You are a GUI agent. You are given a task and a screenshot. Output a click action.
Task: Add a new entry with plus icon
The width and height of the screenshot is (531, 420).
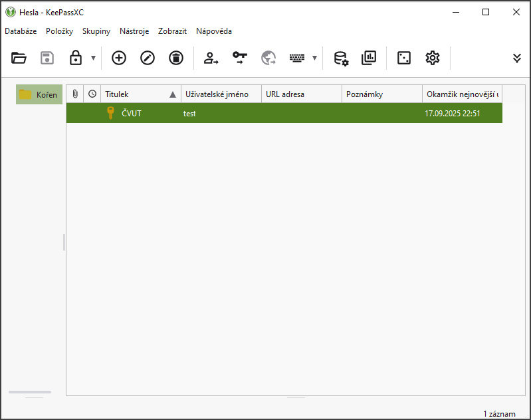pyautogui.click(x=118, y=58)
